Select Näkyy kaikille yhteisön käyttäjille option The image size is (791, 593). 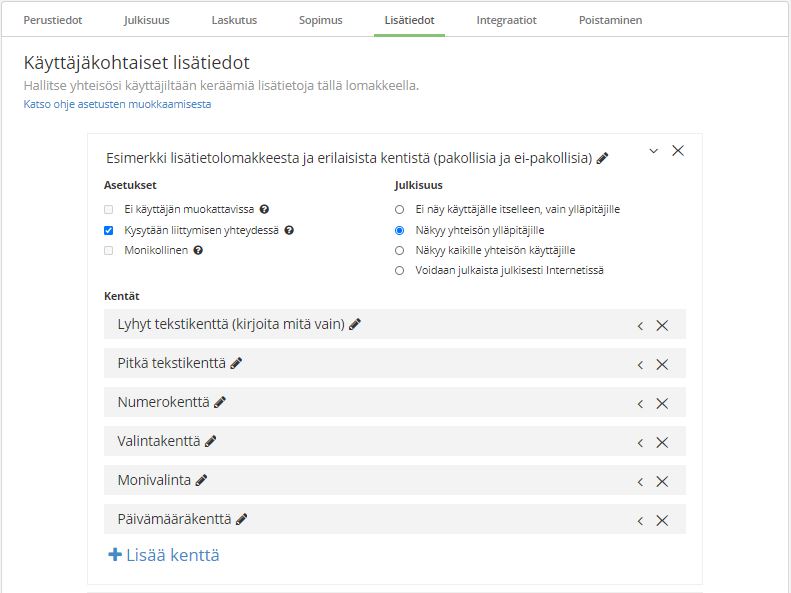click(400, 250)
